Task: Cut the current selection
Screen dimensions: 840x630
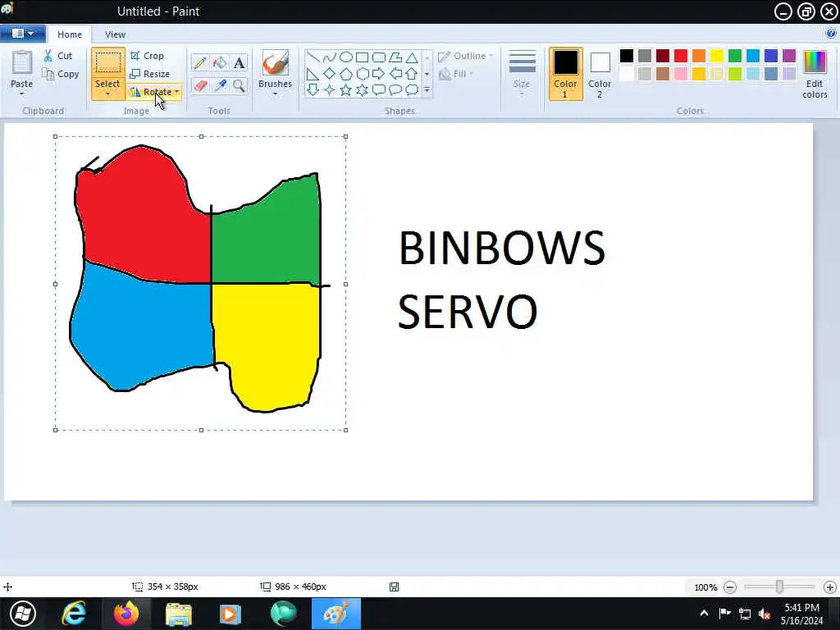Action: (x=58, y=56)
